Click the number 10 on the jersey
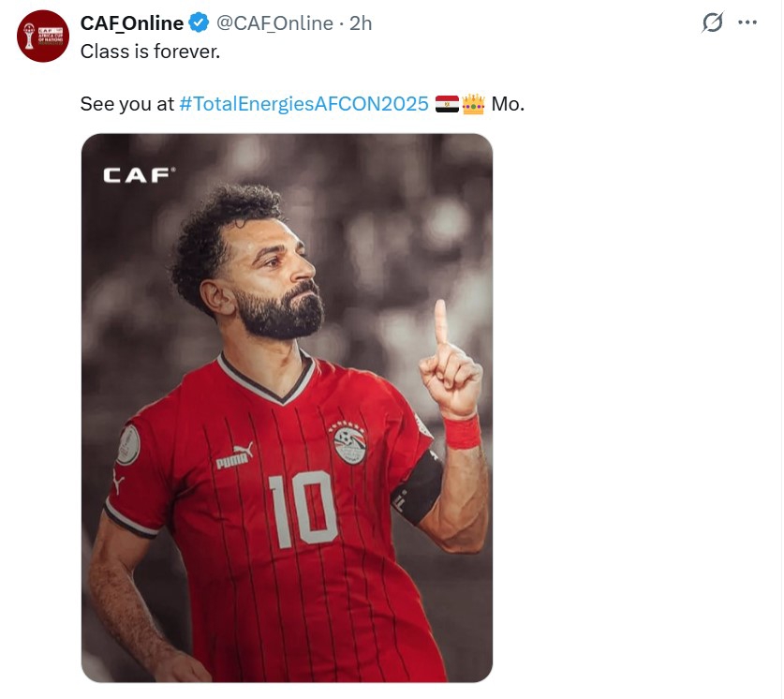The image size is (784, 699). coord(302,508)
